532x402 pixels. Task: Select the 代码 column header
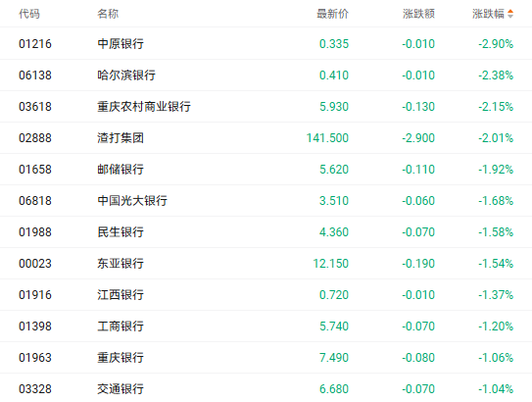[29, 14]
